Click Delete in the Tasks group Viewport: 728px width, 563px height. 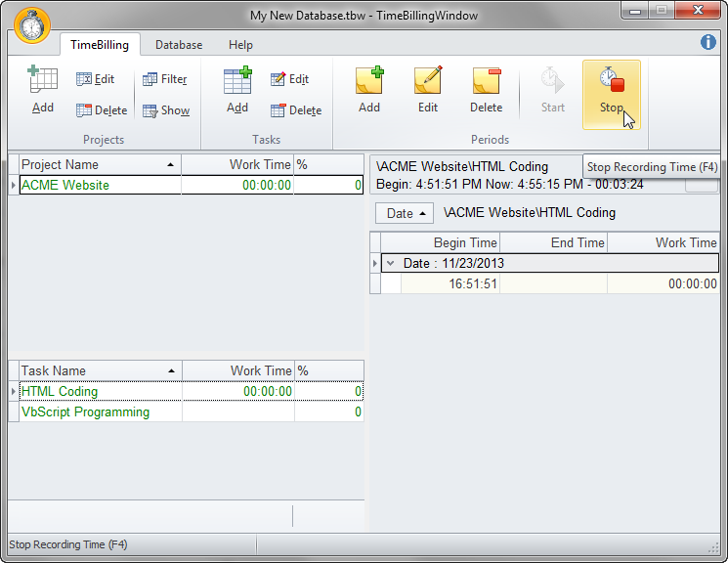click(x=296, y=110)
